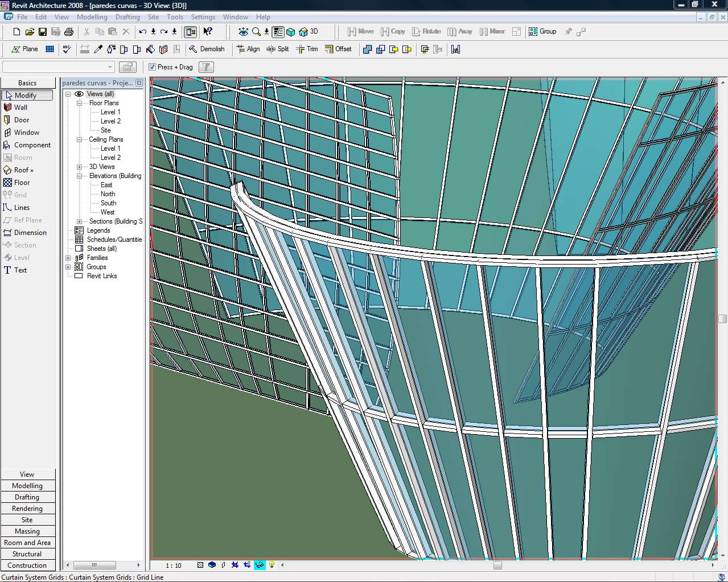Open the Modelling menu
728x582 pixels.
92,17
